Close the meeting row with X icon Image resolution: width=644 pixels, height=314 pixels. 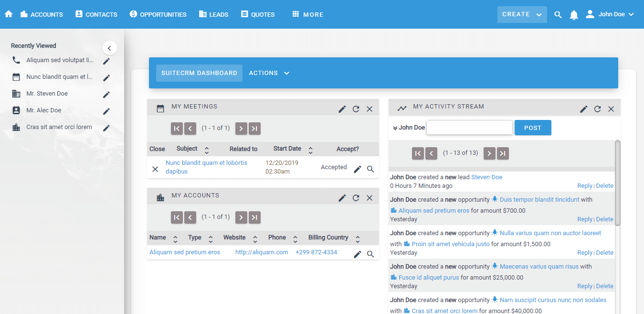coord(155,169)
